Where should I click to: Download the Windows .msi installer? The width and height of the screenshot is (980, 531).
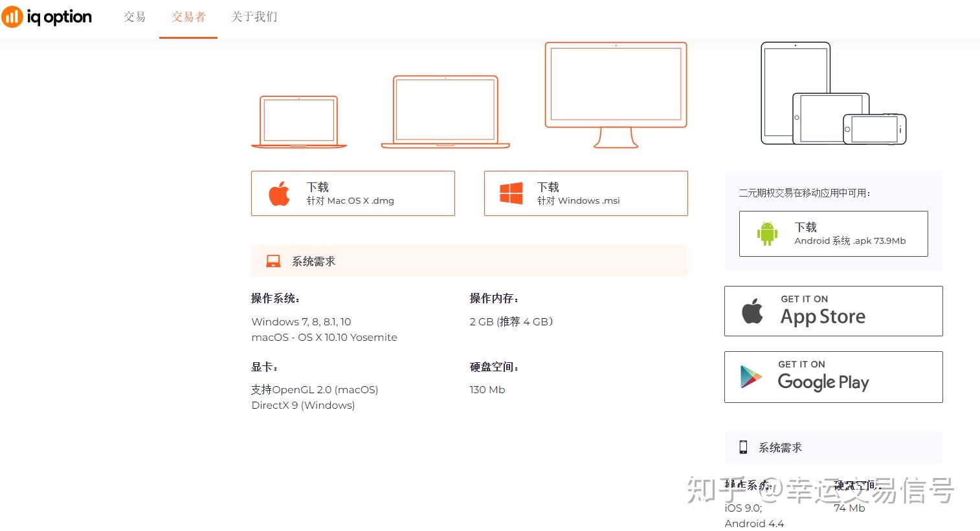[x=586, y=193]
